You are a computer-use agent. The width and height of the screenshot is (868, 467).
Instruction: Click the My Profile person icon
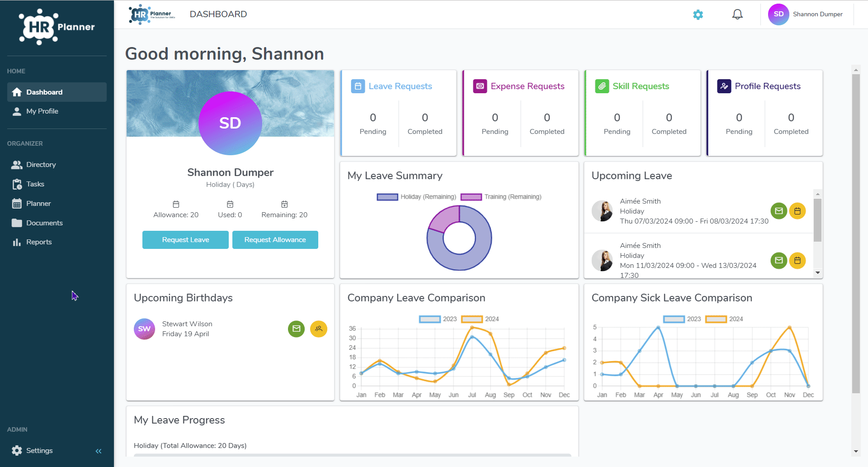(x=17, y=111)
